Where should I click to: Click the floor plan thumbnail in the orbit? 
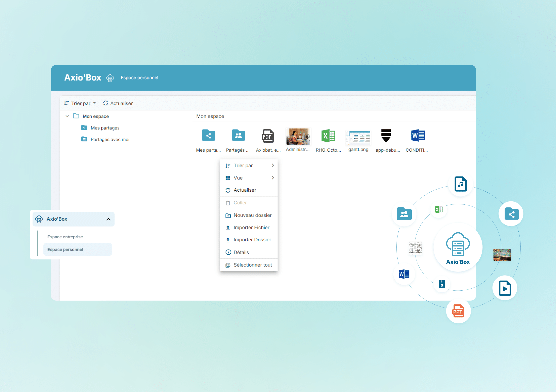click(416, 248)
